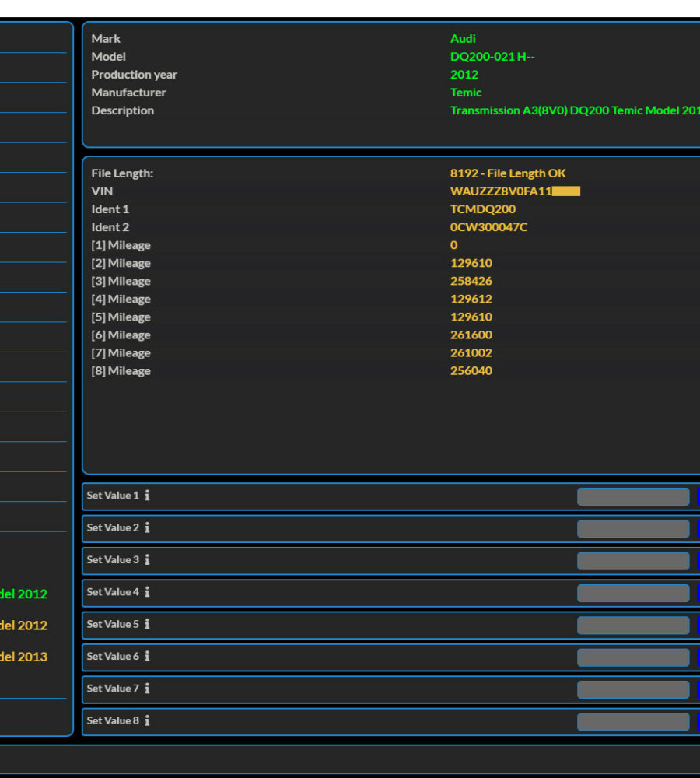Click the info icon beside Set Value 2
700x778 pixels.
pos(147,527)
